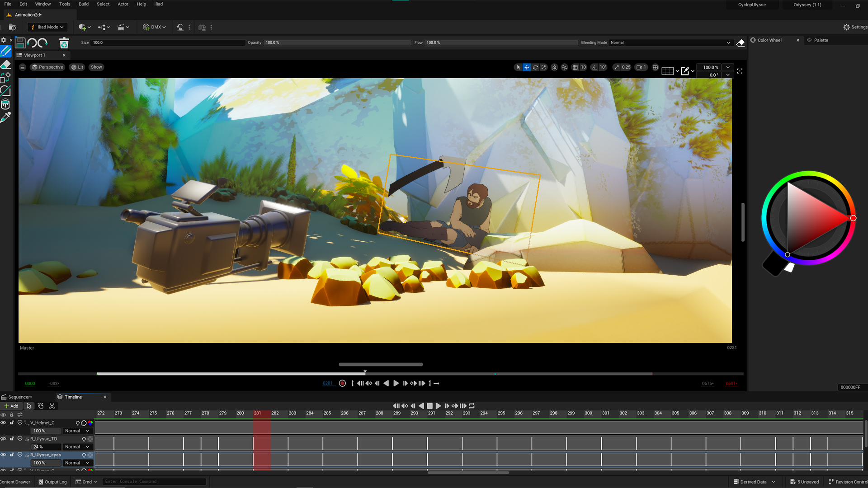Screen dimensions: 868x488
Task: Toggle lock on R_Ulysse_eyes layer
Action: click(12, 455)
